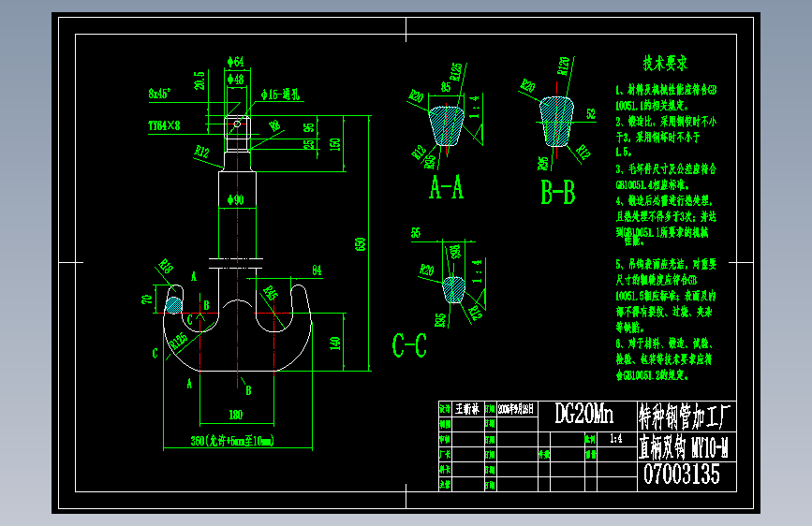Viewport: 812px width, 526px height.
Task: Click the hatched C-C section profile
Action: coord(453,289)
